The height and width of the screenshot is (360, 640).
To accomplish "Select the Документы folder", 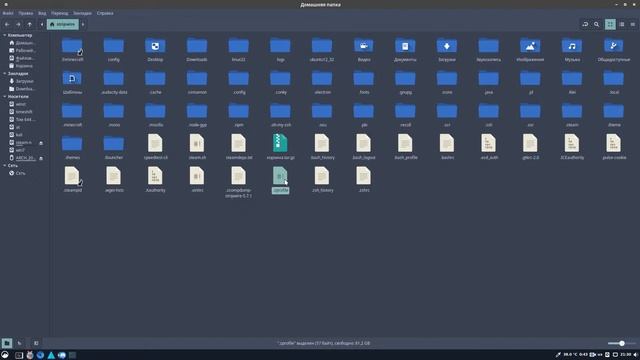I will click(405, 50).
